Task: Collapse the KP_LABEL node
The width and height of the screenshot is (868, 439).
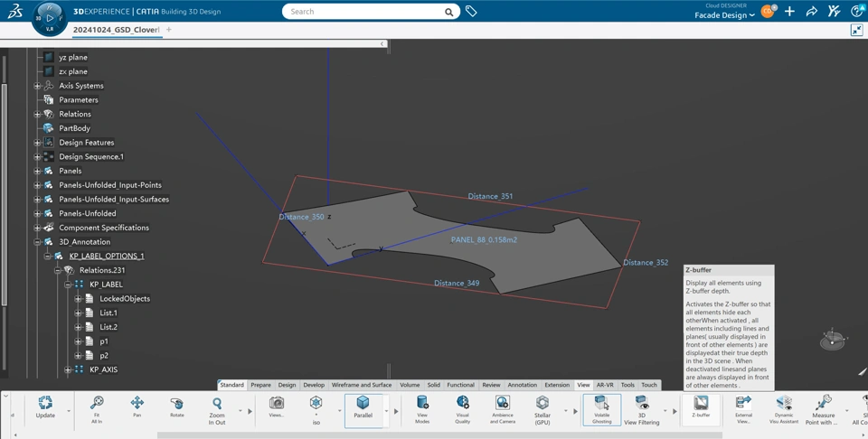Action: (68, 285)
